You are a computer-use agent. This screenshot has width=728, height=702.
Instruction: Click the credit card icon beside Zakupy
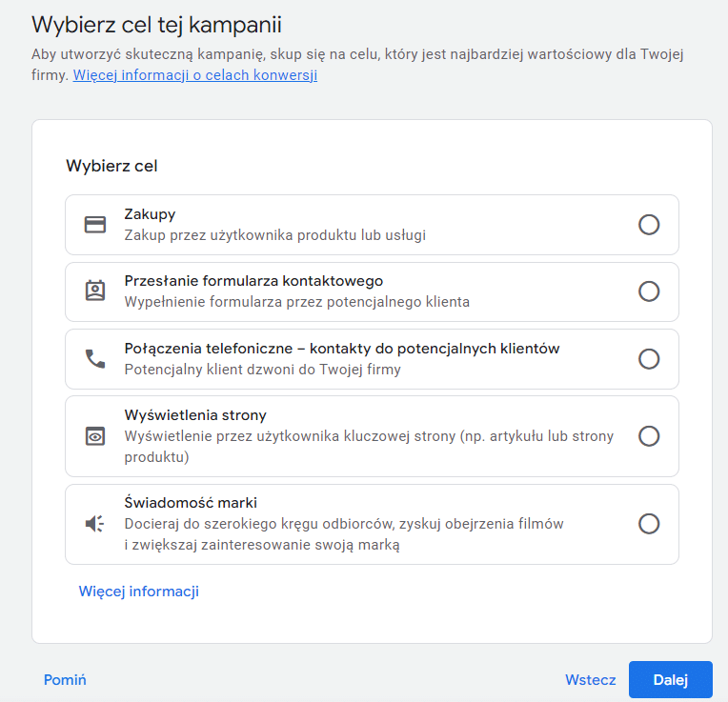95,225
